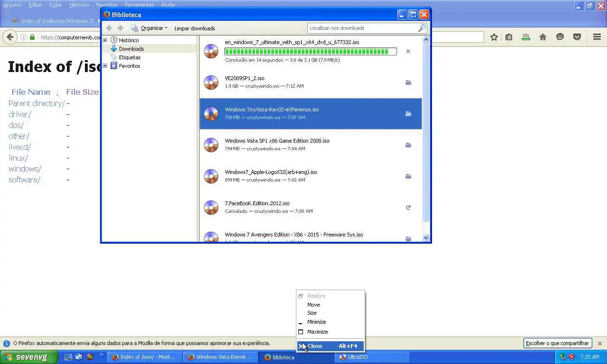Click the search magnifier in Biblioteca
The height and width of the screenshot is (364, 607).
click(x=422, y=28)
